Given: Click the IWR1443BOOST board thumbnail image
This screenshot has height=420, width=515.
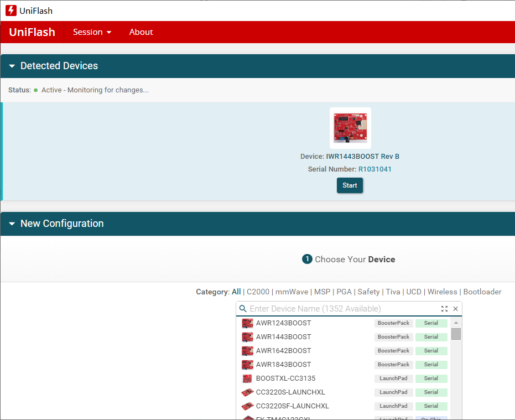Looking at the screenshot, I should point(350,128).
